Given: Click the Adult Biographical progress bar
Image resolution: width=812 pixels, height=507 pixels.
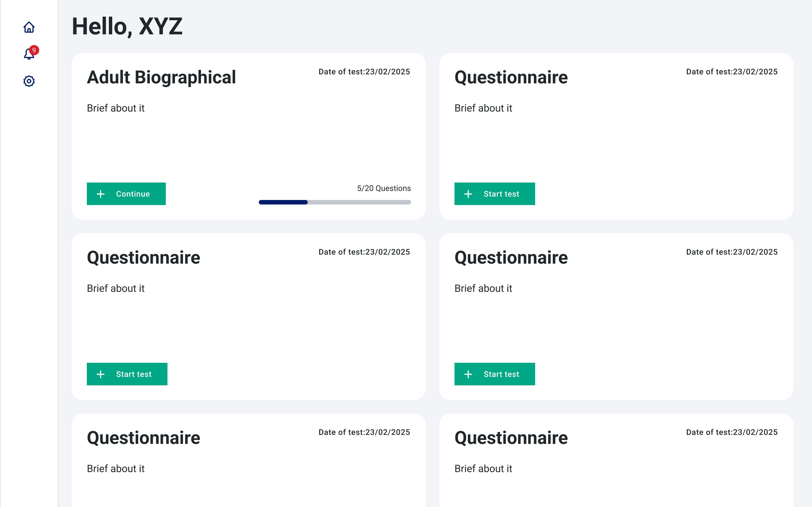Looking at the screenshot, I should click(335, 202).
